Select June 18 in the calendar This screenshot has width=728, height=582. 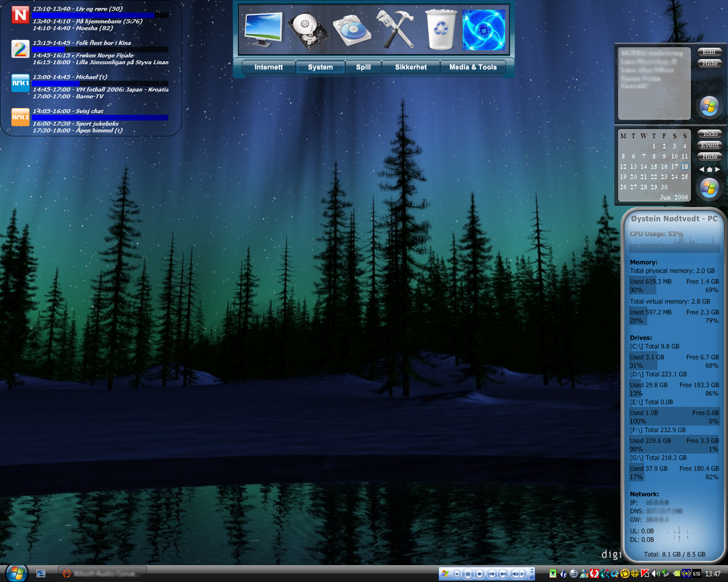[x=685, y=167]
